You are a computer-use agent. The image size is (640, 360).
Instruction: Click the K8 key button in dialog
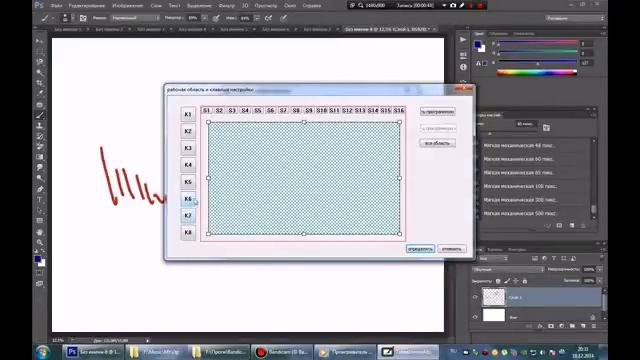coord(188,232)
